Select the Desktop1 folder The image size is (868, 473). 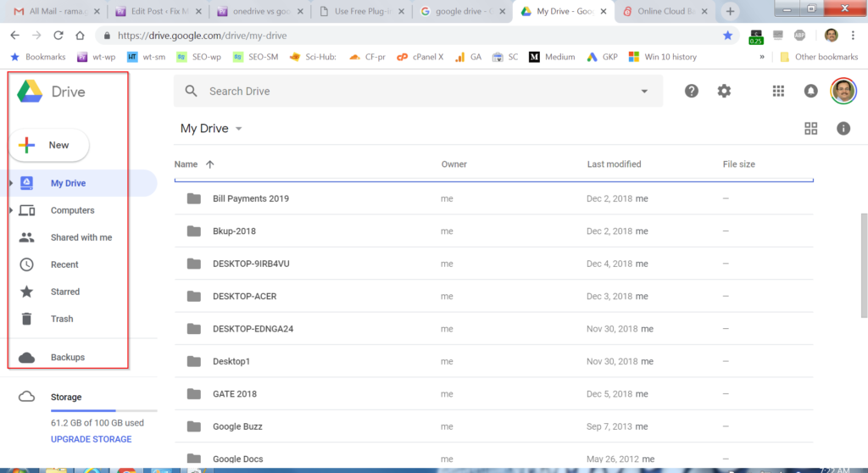tap(494, 362)
